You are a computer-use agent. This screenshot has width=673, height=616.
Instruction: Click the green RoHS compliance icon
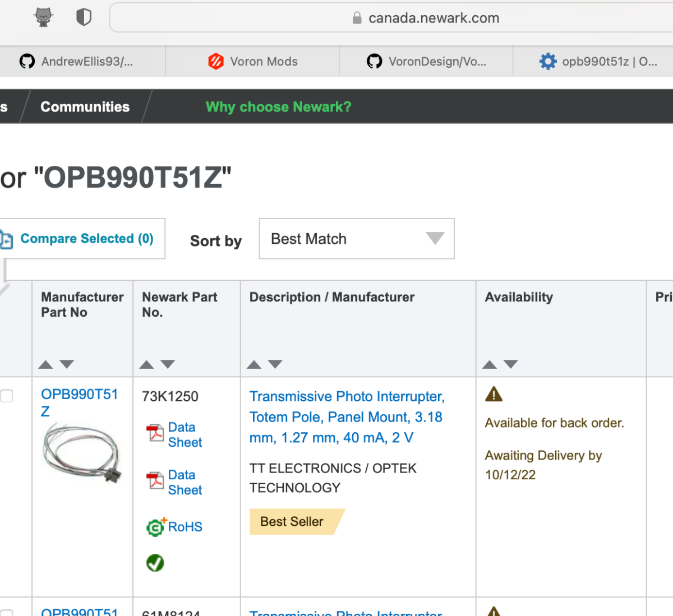pyautogui.click(x=156, y=526)
